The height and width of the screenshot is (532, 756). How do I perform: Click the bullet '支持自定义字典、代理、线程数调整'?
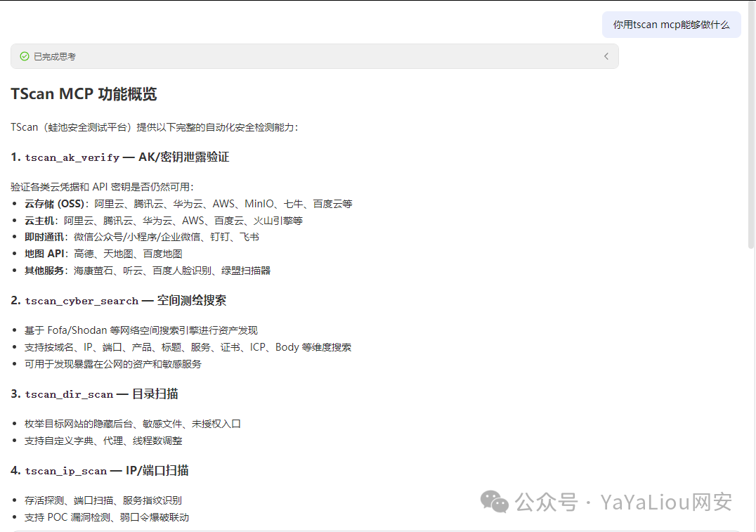[104, 441]
